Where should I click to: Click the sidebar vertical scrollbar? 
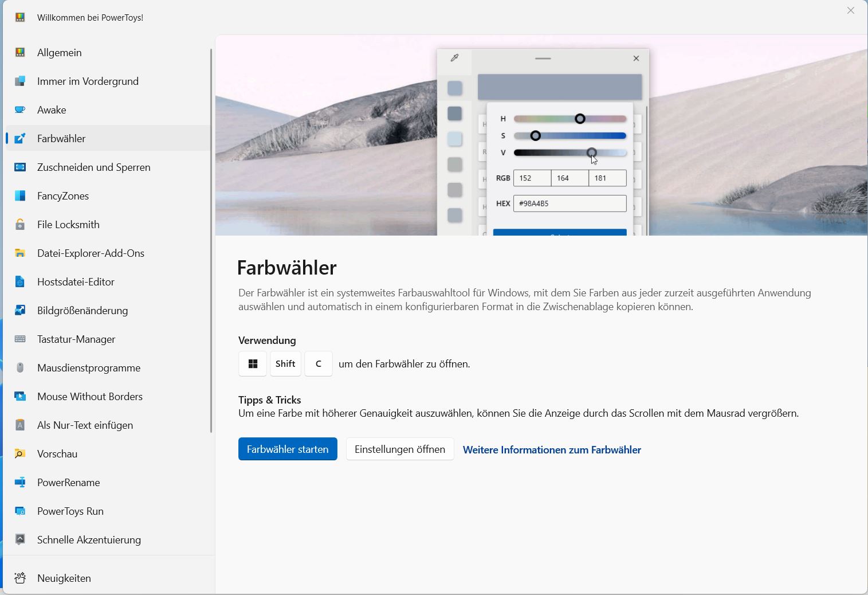pyautogui.click(x=211, y=241)
